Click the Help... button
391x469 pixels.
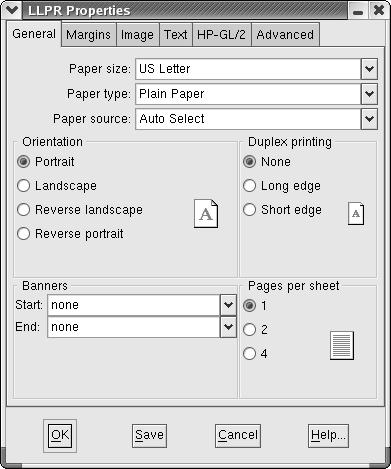tap(328, 435)
